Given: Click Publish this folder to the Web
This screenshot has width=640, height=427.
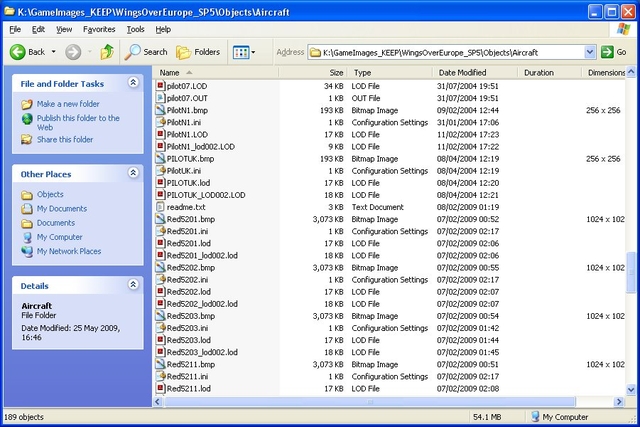Looking at the screenshot, I should tap(78, 122).
